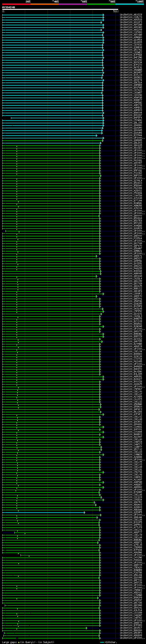Screen dimensions: 146x644
Task: Open hit UniRef100_C8V9F2
Action: [x=131, y=294]
